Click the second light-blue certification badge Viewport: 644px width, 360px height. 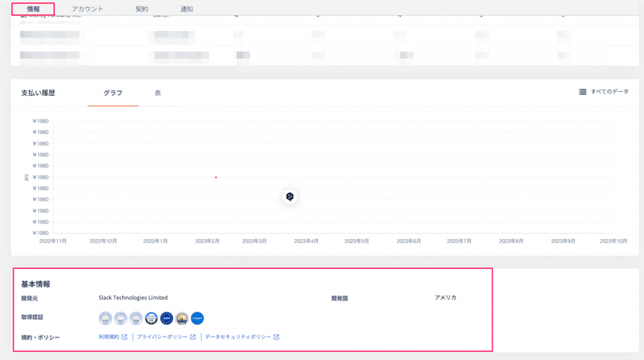pyautogui.click(x=121, y=318)
